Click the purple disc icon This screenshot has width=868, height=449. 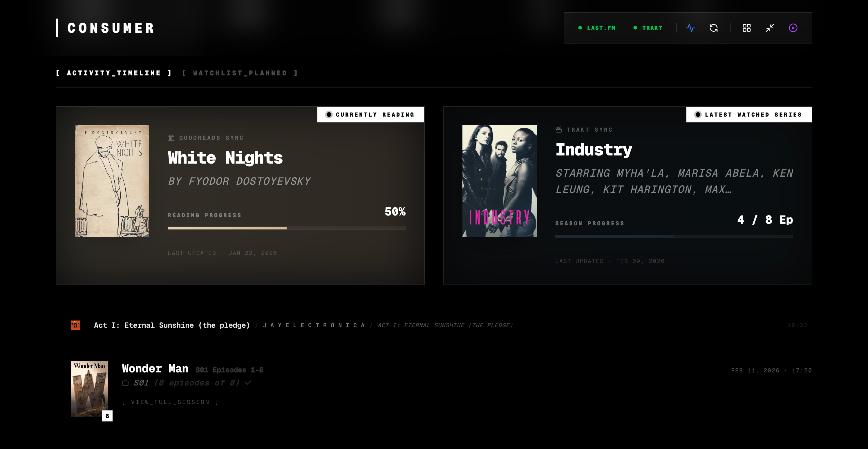click(793, 28)
